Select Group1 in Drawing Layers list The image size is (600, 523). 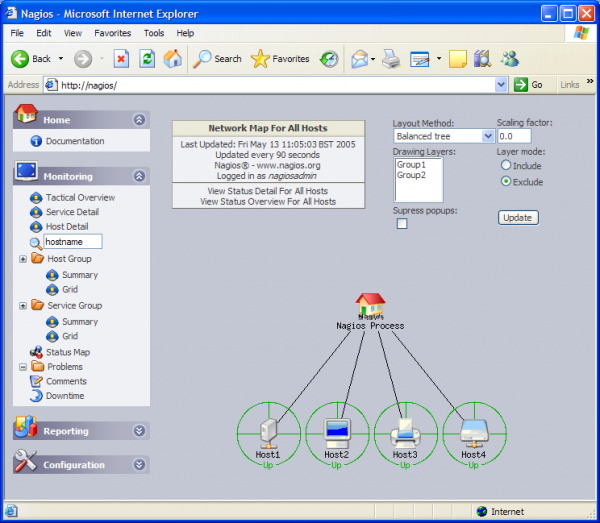click(411, 164)
